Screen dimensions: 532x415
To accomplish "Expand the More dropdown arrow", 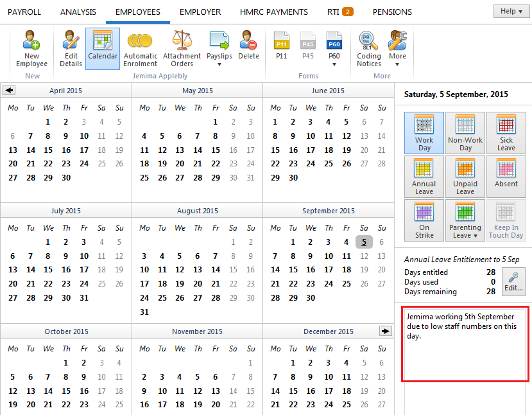I will pos(397,64).
